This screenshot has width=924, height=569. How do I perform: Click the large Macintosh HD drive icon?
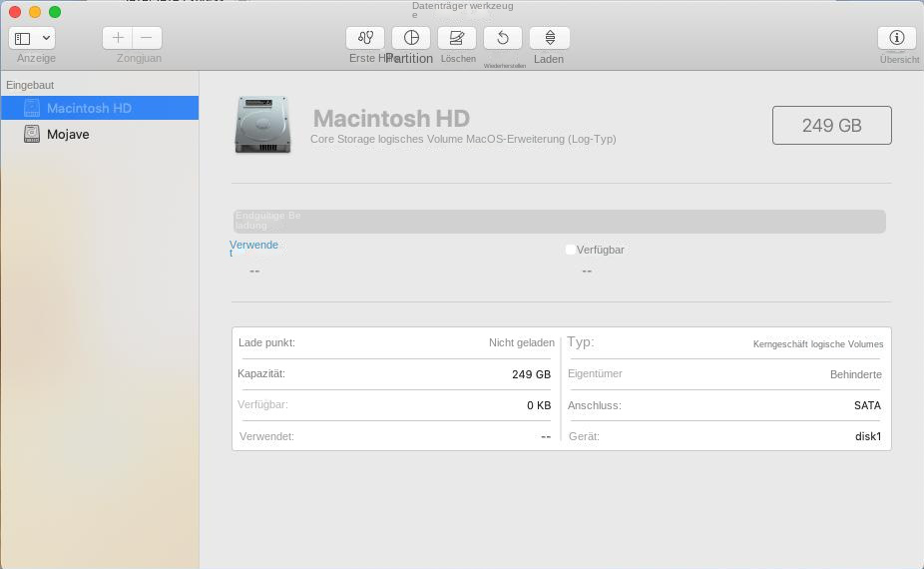(262, 125)
